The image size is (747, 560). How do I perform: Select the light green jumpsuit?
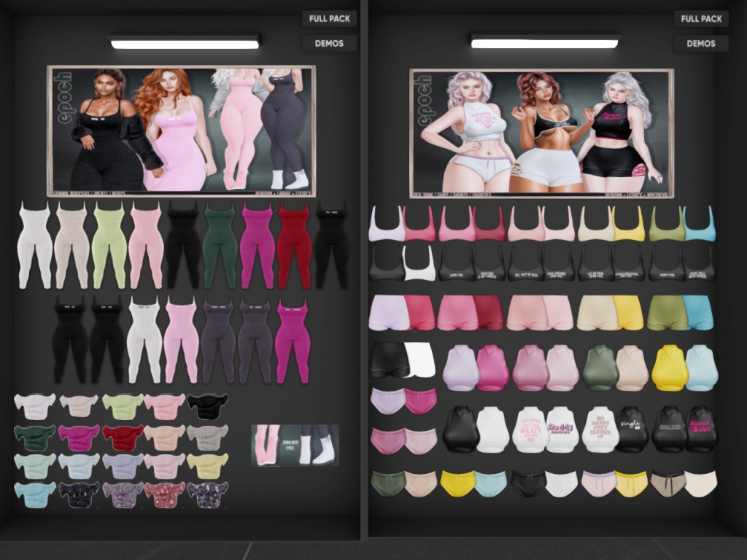pos(109,245)
